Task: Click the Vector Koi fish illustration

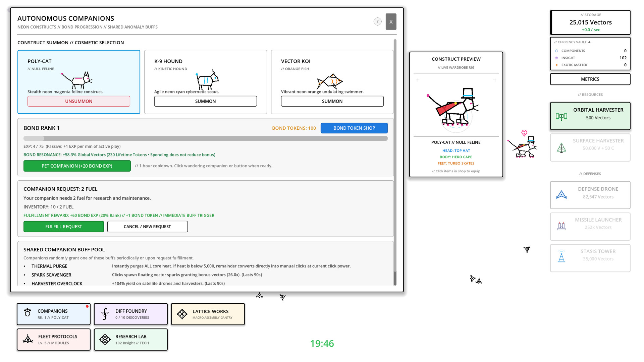Action: (x=330, y=81)
